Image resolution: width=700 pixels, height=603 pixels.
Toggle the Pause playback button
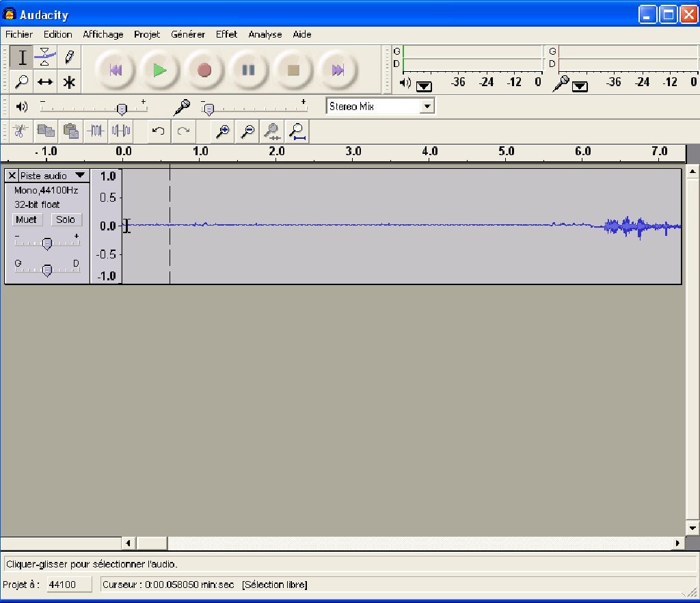pos(249,70)
